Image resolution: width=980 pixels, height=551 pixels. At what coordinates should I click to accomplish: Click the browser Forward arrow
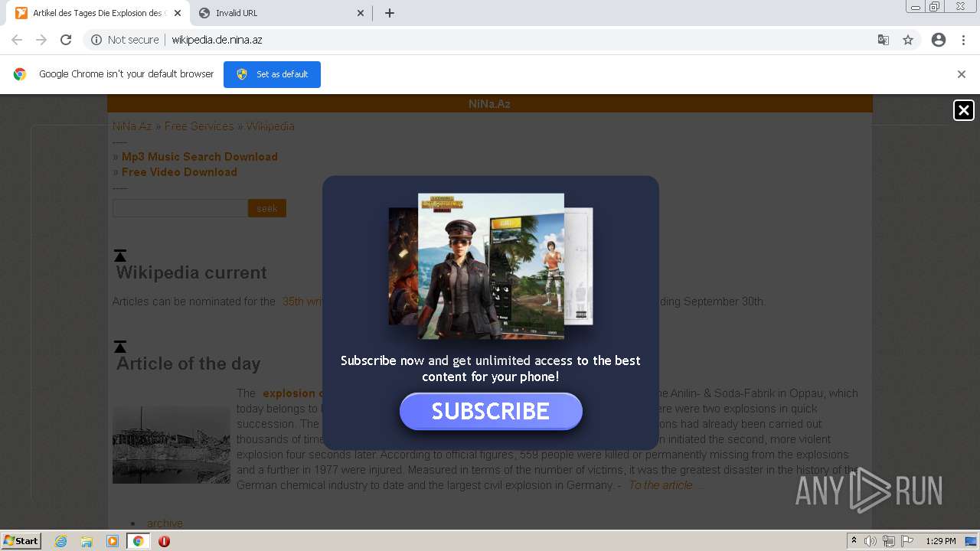tap(41, 40)
